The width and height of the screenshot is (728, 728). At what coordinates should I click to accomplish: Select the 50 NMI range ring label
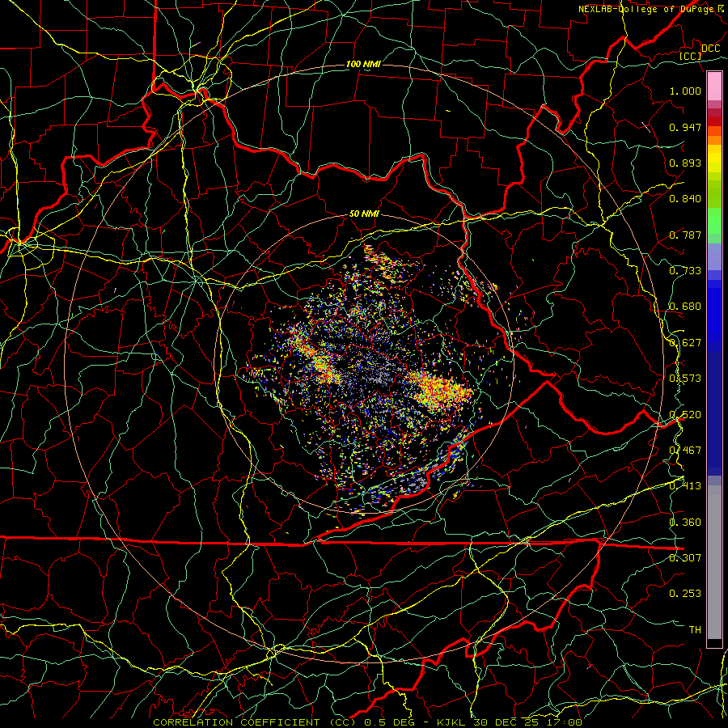click(364, 214)
